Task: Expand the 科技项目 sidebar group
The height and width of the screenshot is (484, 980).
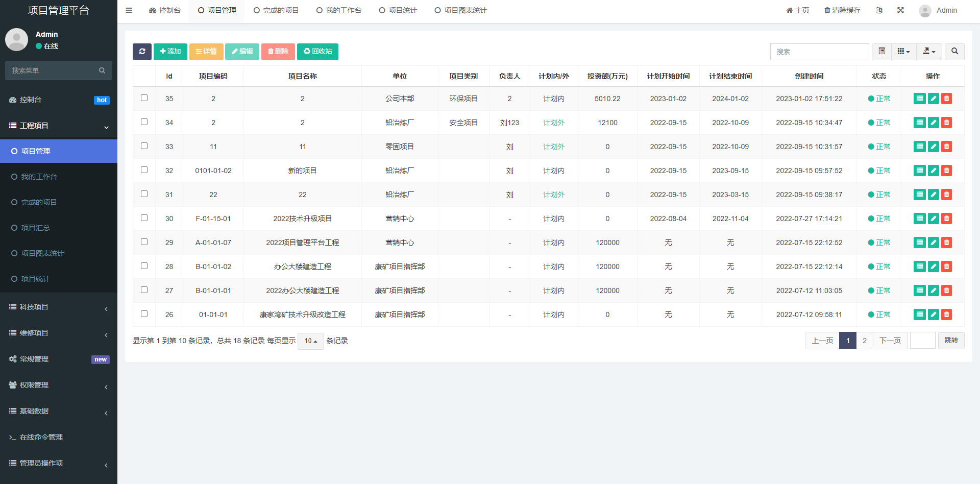Action: tap(59, 307)
